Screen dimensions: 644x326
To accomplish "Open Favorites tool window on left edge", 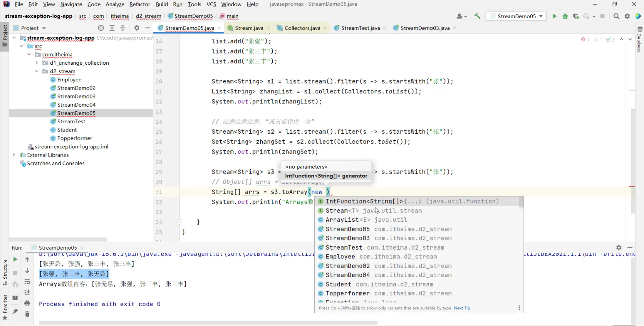I will click(x=5, y=308).
